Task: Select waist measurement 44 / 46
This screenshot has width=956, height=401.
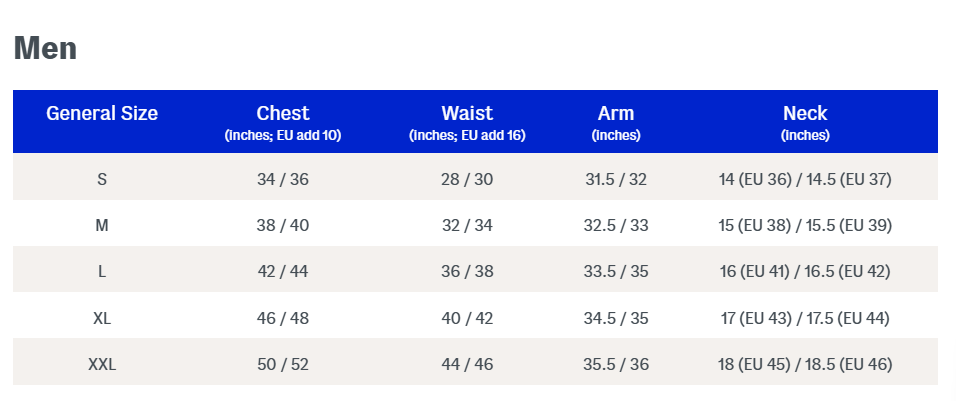Action: (x=467, y=365)
